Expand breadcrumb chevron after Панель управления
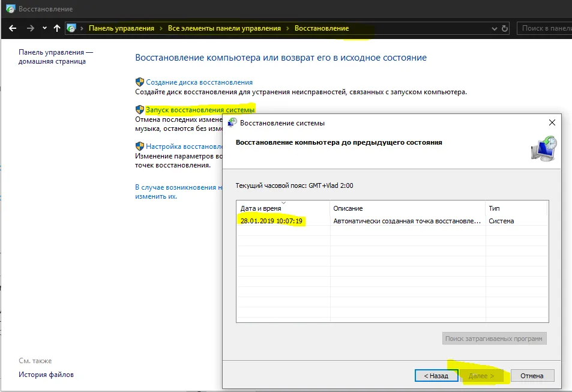 click(161, 28)
